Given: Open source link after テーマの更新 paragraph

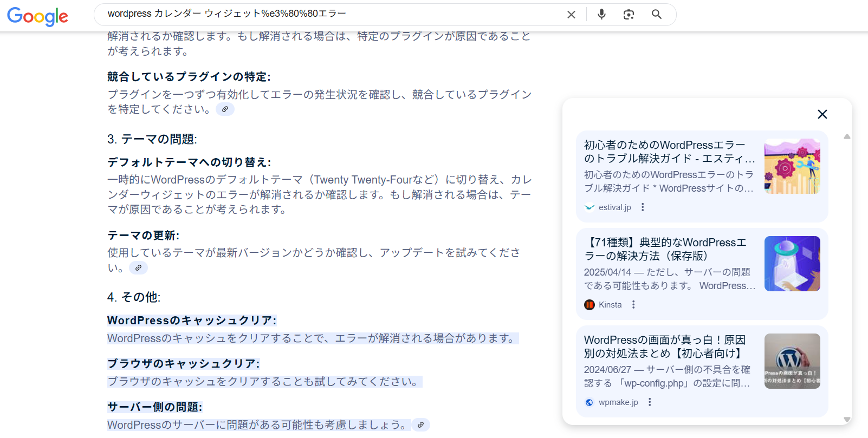Looking at the screenshot, I should [138, 268].
